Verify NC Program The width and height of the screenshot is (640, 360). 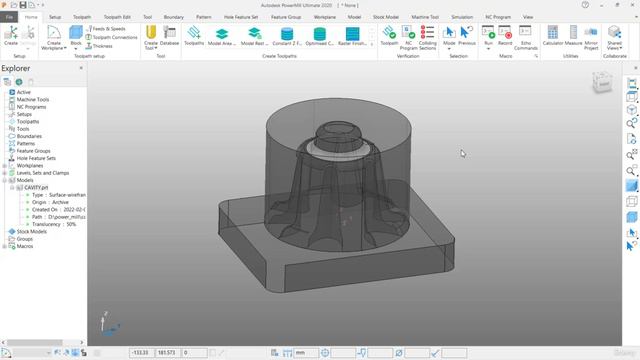pyautogui.click(x=409, y=37)
